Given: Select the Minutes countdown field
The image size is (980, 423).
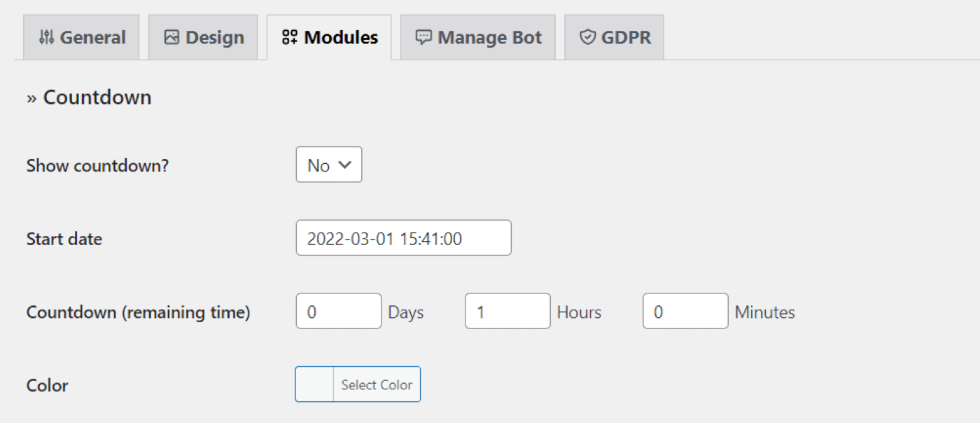Looking at the screenshot, I should coord(685,312).
